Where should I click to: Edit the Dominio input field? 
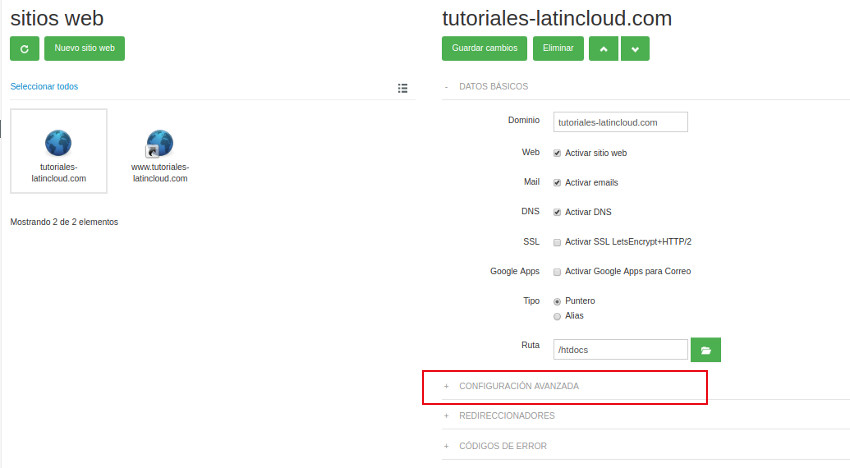pyautogui.click(x=620, y=122)
